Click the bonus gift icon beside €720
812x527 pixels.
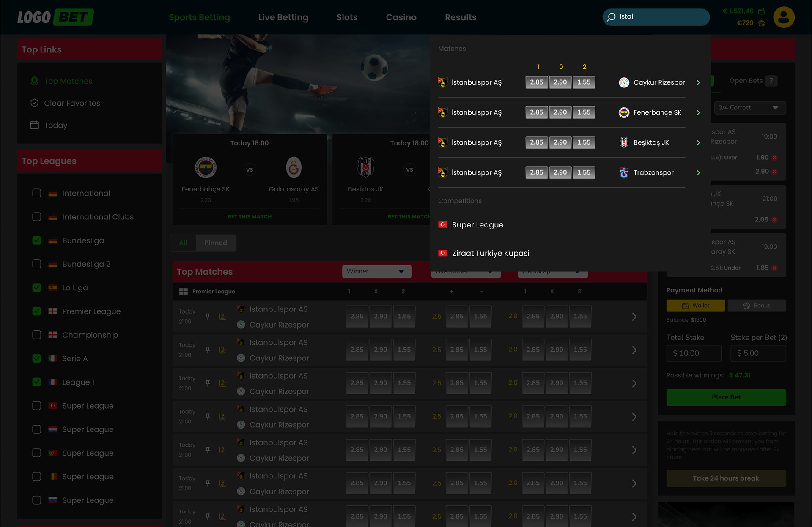point(762,23)
